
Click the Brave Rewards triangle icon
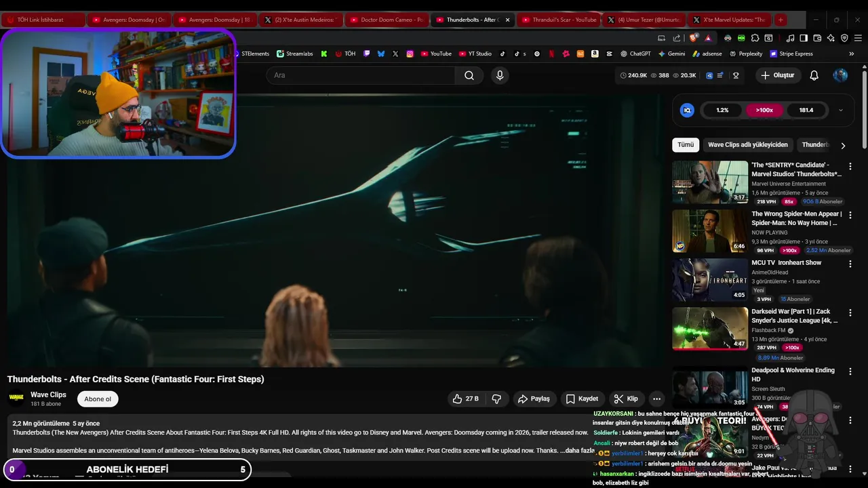[x=708, y=38]
